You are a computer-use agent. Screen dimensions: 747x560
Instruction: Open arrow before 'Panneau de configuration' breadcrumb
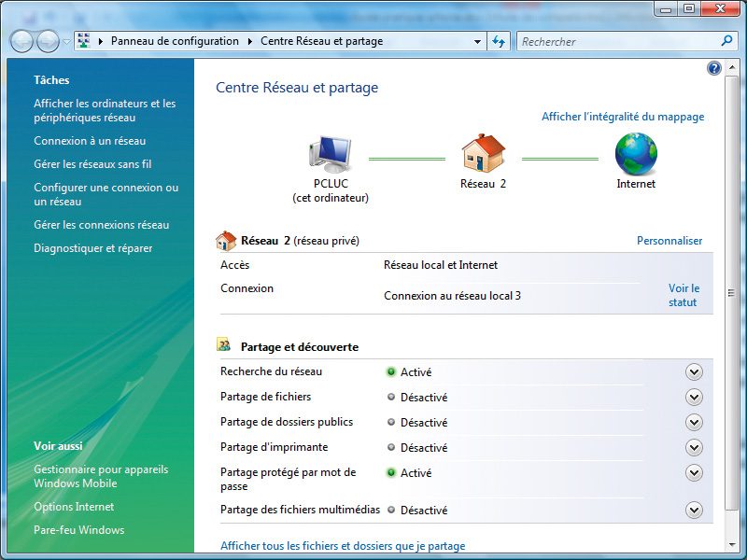101,41
